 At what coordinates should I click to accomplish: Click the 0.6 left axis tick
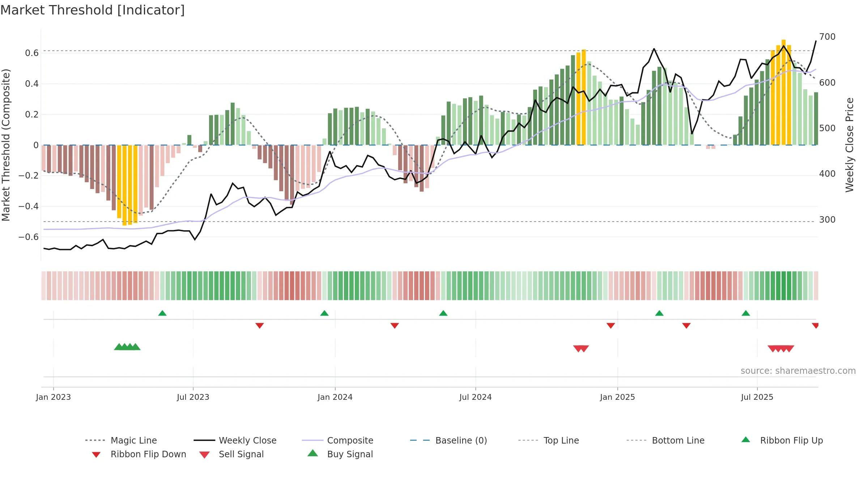point(32,53)
